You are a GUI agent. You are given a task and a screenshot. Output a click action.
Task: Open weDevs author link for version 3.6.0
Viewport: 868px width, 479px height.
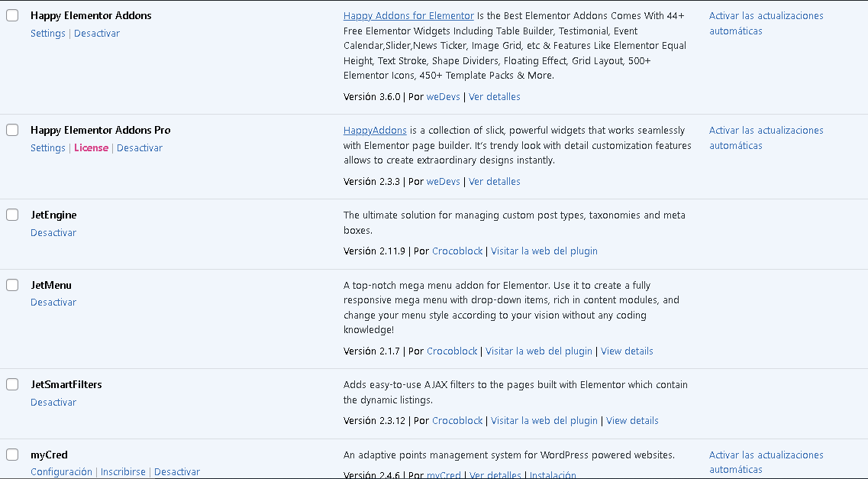click(x=443, y=97)
